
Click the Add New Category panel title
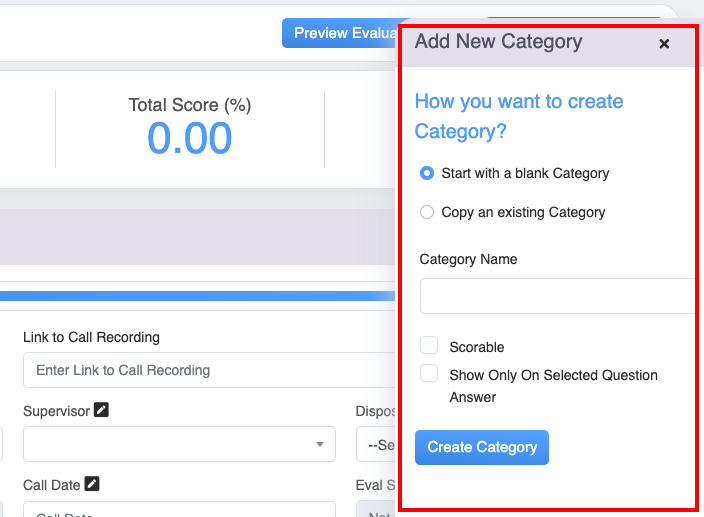click(498, 42)
